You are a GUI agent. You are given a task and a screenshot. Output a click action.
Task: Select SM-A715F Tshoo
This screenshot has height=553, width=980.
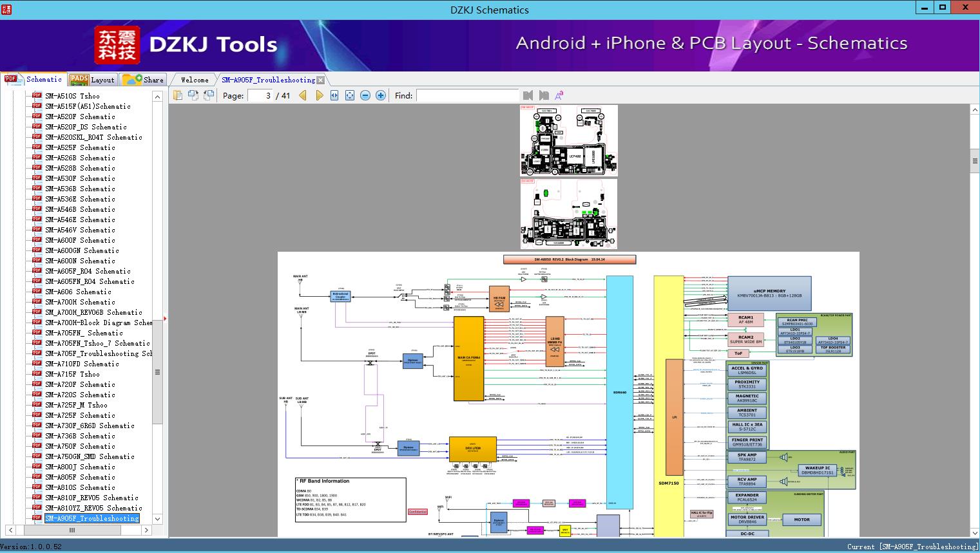click(x=72, y=374)
